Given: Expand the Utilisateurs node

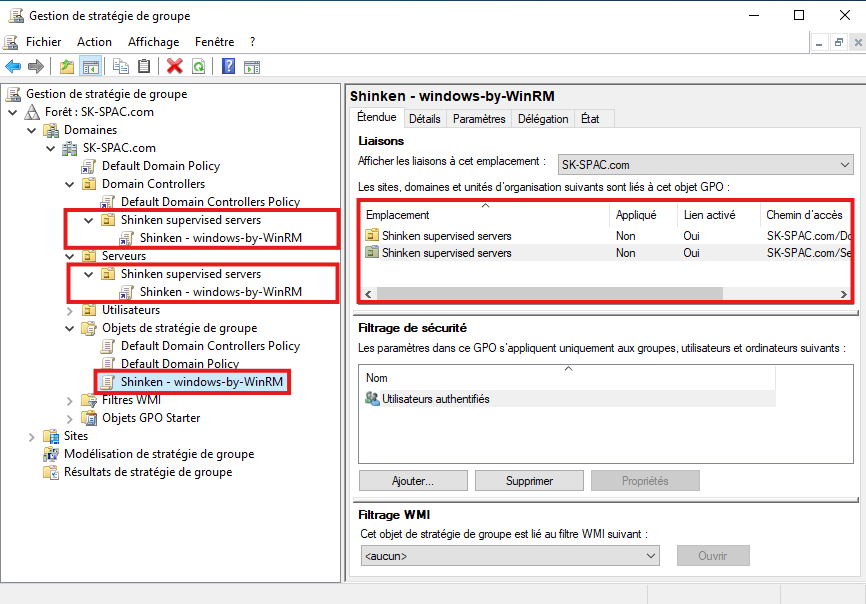Looking at the screenshot, I should [x=70, y=310].
